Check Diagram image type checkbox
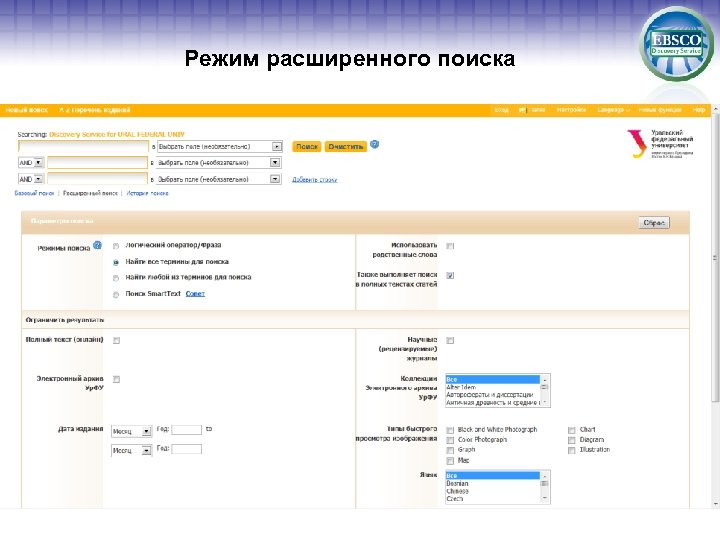Screen dimensions: 720x540 click(x=572, y=440)
